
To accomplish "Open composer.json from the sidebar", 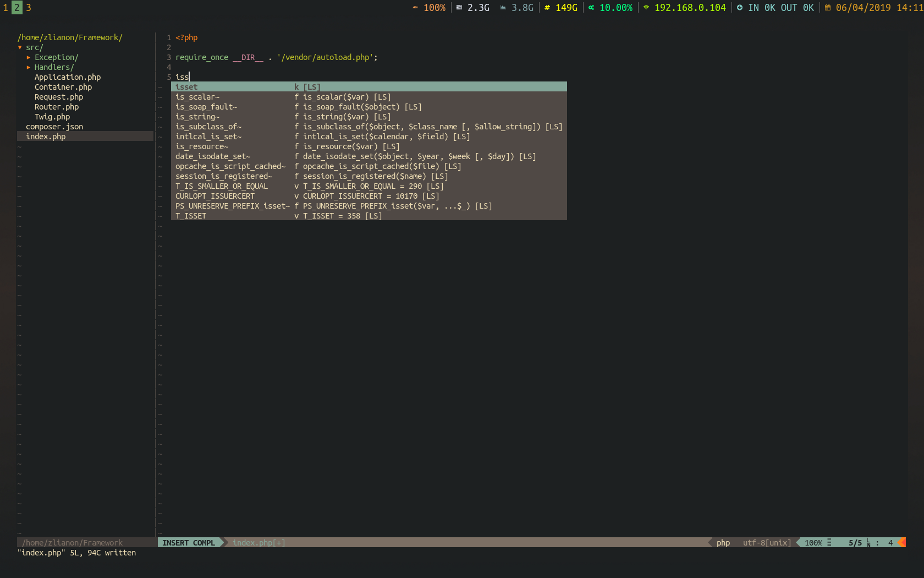I will (54, 127).
